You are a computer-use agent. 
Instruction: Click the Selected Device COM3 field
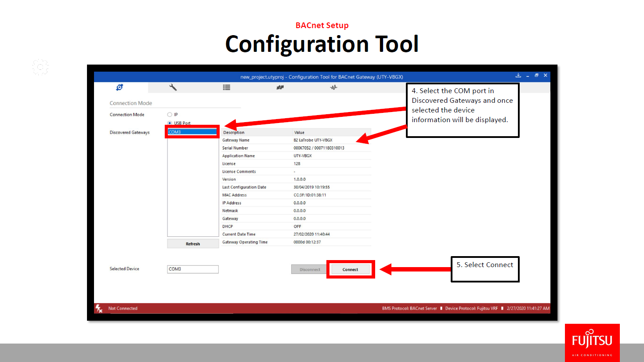[193, 269]
